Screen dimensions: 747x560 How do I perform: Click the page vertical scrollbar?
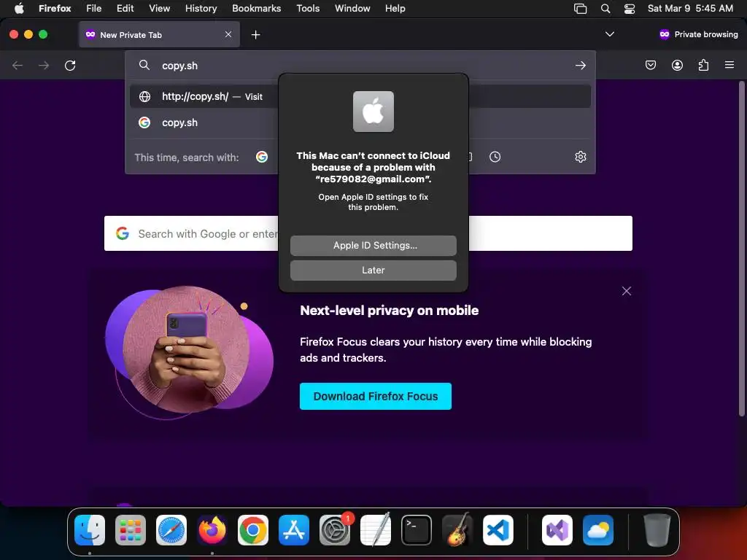click(x=741, y=249)
